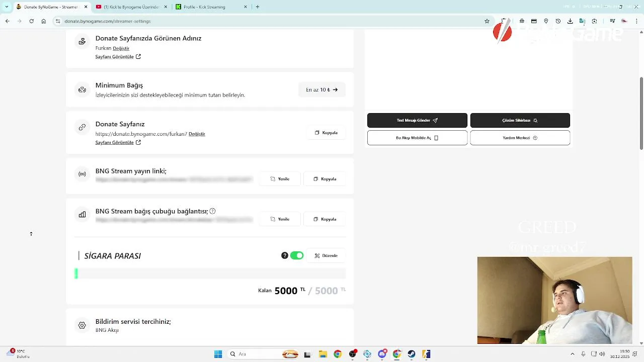Open Task View from taskbar
The height and width of the screenshot is (362, 644).
[x=307, y=354]
